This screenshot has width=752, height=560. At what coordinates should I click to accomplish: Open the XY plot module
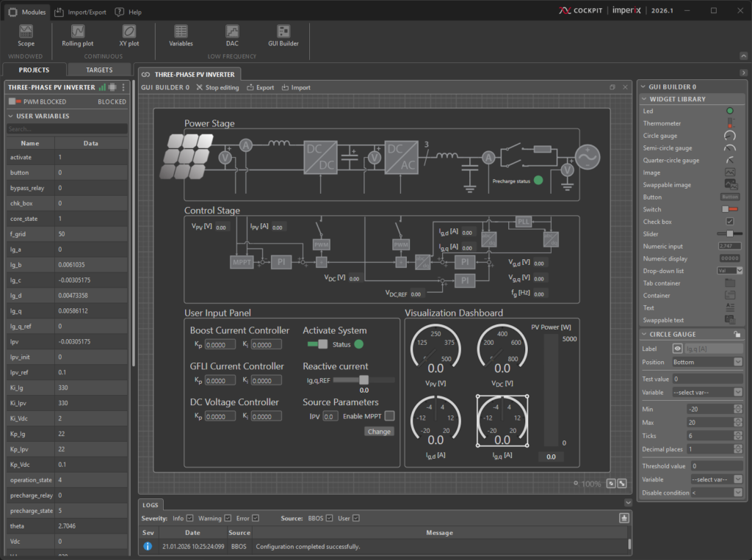pos(129,35)
